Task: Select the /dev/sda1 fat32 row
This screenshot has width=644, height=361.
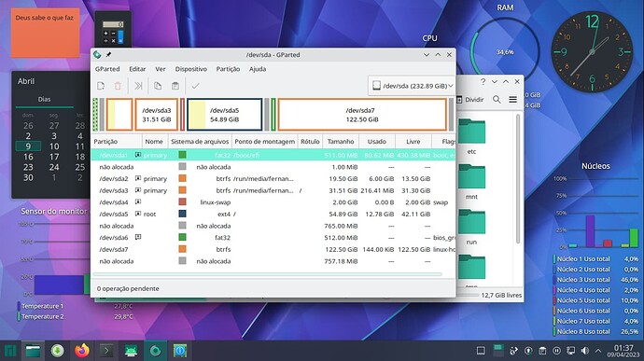Action: pos(273,155)
